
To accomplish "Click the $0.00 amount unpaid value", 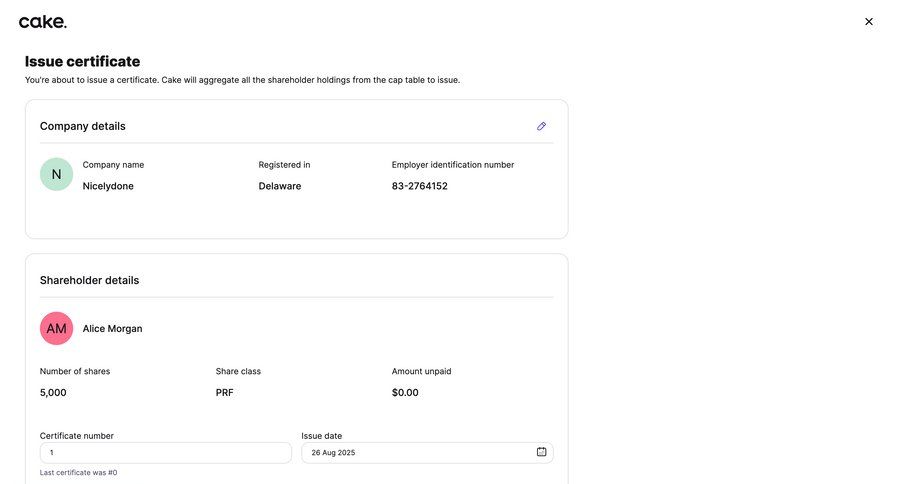I will pyautogui.click(x=405, y=393).
